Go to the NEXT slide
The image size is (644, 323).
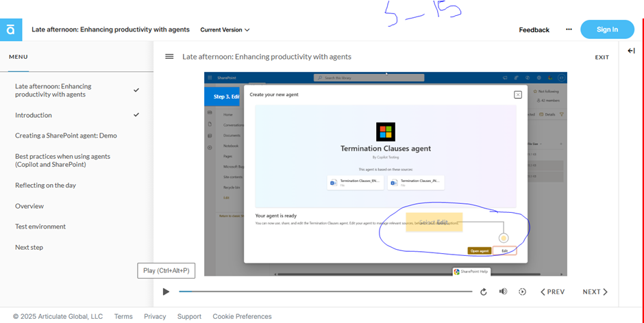click(595, 292)
